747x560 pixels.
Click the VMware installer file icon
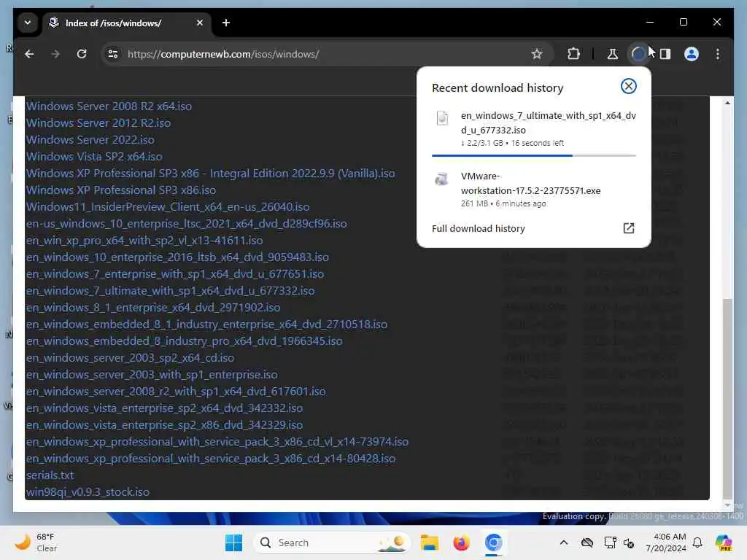[x=441, y=179]
